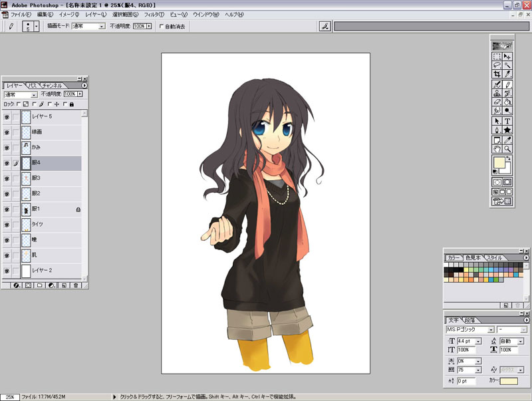Open MS Pゴシック font family dropdown

click(491, 330)
